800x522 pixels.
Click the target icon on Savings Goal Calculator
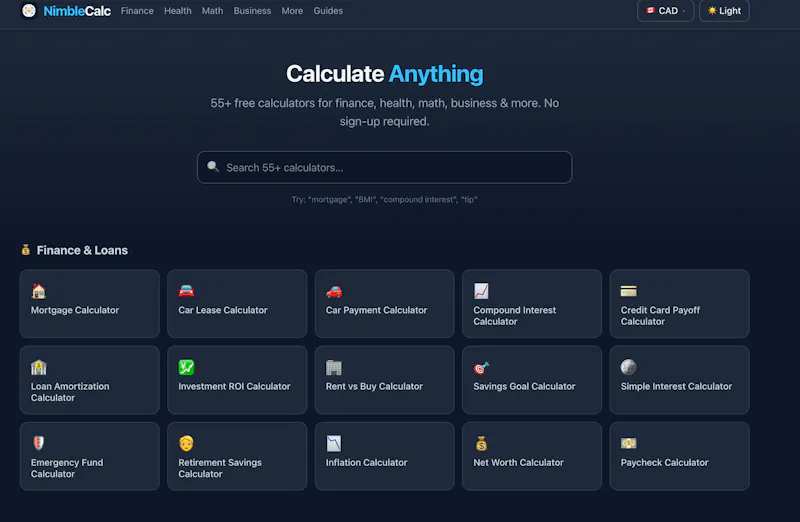click(x=481, y=367)
